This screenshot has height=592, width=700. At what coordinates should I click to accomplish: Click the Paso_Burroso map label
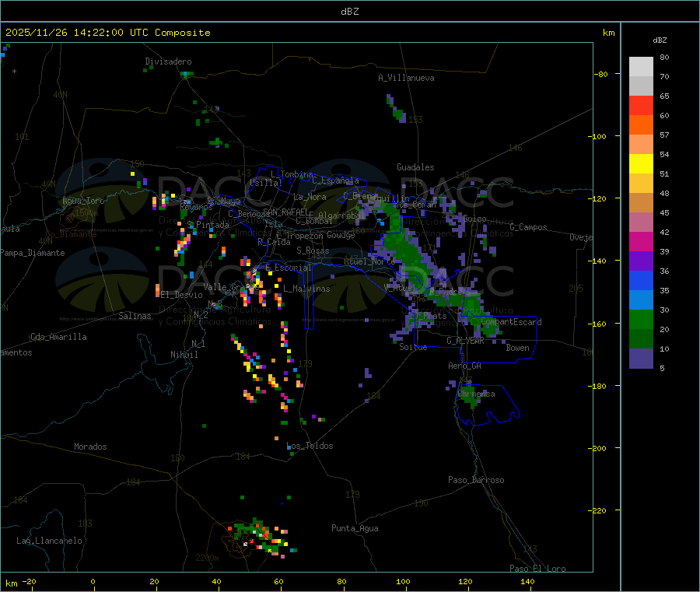[476, 480]
